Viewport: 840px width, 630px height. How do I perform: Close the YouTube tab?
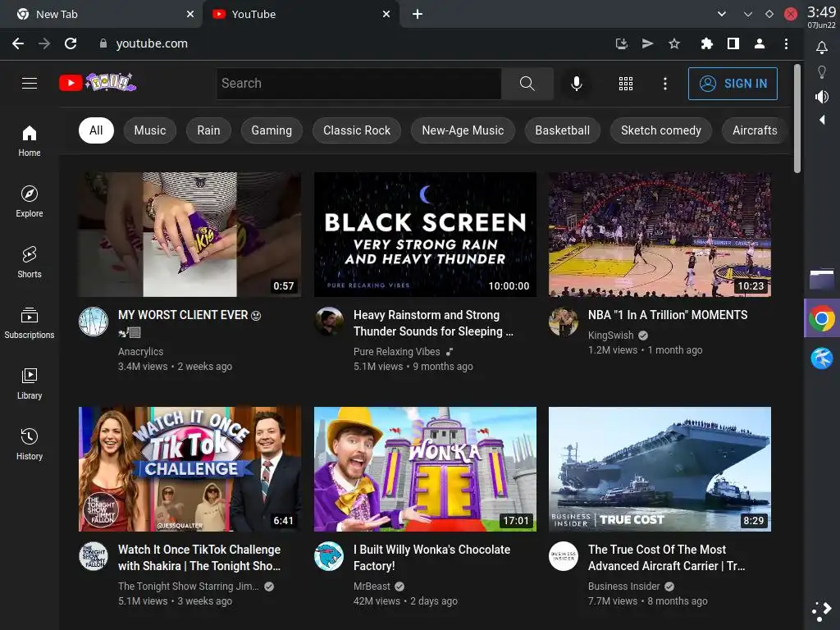click(x=386, y=14)
